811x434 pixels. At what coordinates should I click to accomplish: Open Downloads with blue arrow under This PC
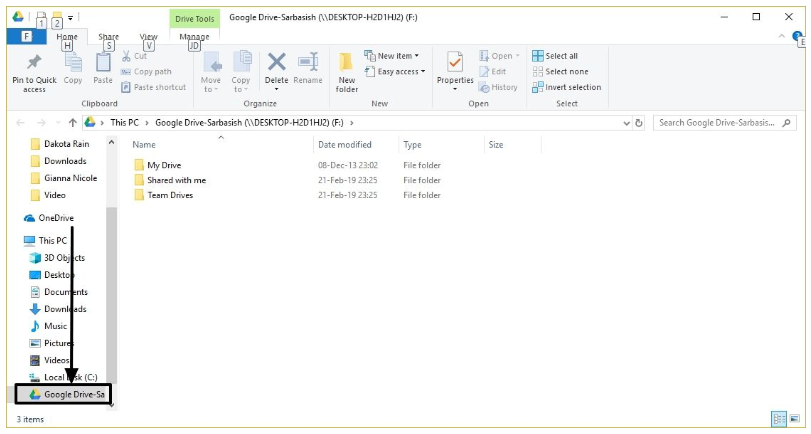[x=58, y=309]
